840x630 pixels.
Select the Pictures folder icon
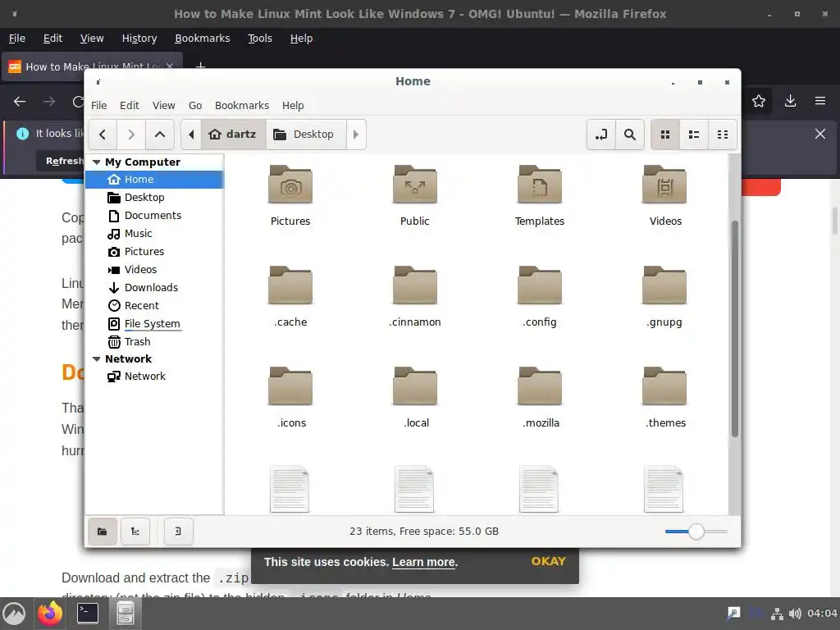click(290, 185)
